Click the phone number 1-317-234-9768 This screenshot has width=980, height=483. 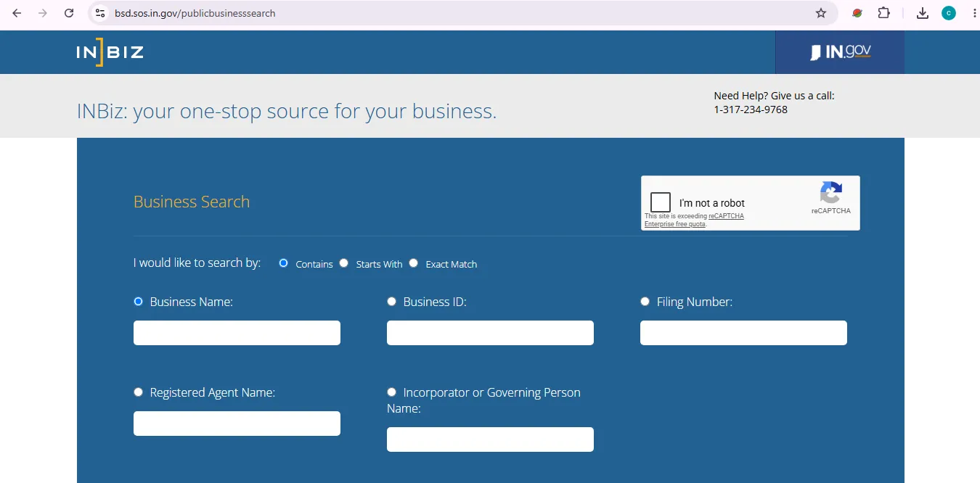(x=751, y=110)
